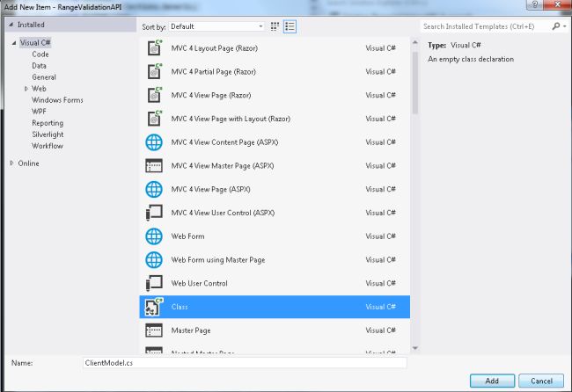This screenshot has width=572, height=392.
Task: Click the Web Form globe icon
Action: click(154, 236)
